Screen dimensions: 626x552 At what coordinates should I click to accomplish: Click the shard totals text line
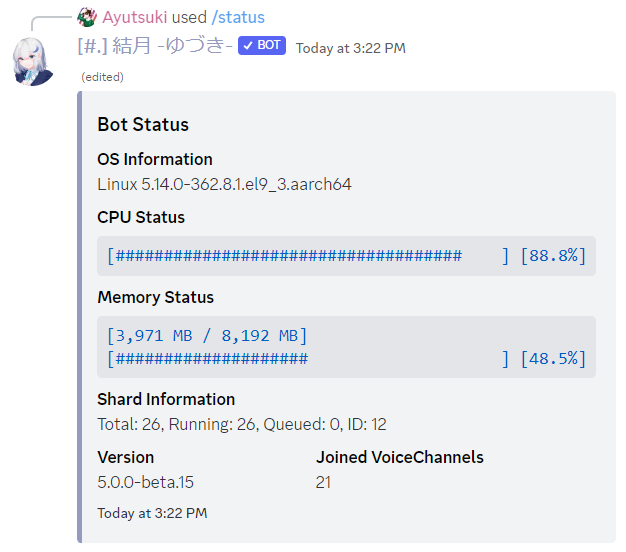[242, 425]
